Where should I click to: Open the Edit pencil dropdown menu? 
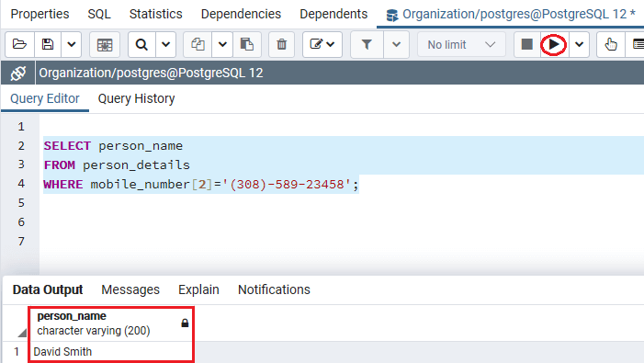pos(322,44)
